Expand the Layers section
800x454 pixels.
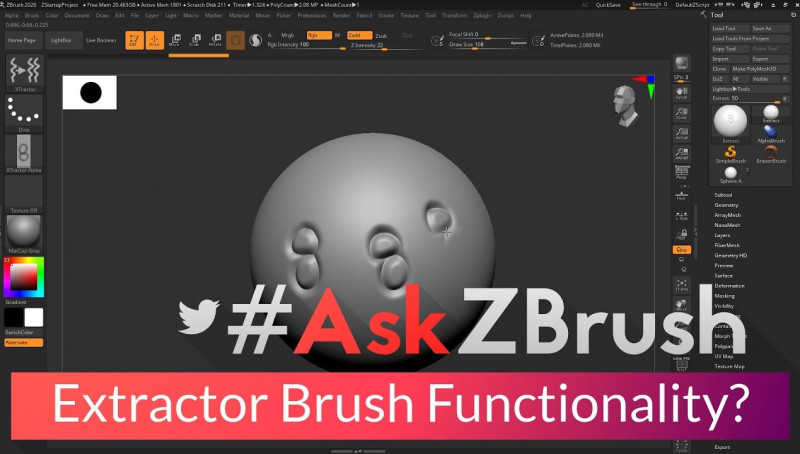[x=722, y=235]
